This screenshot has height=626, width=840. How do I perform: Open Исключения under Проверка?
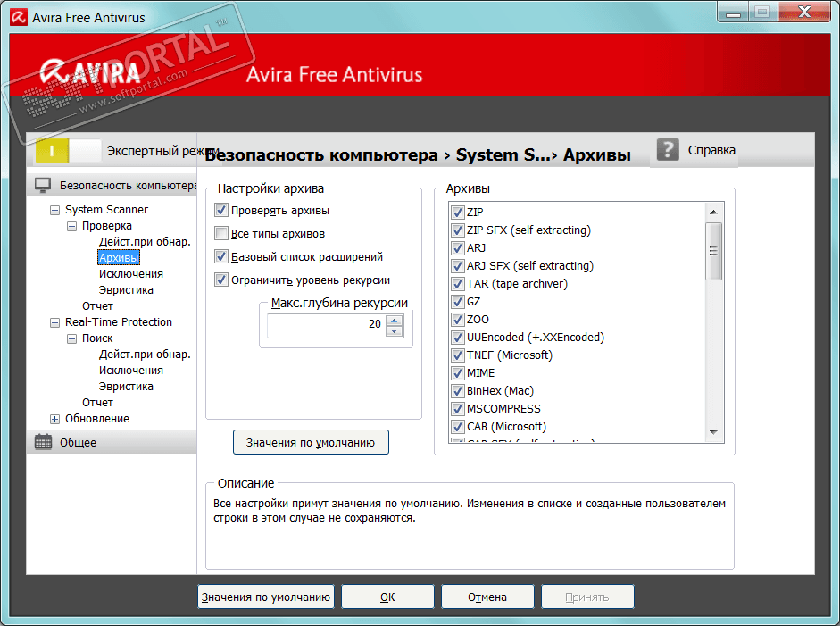coord(130,274)
